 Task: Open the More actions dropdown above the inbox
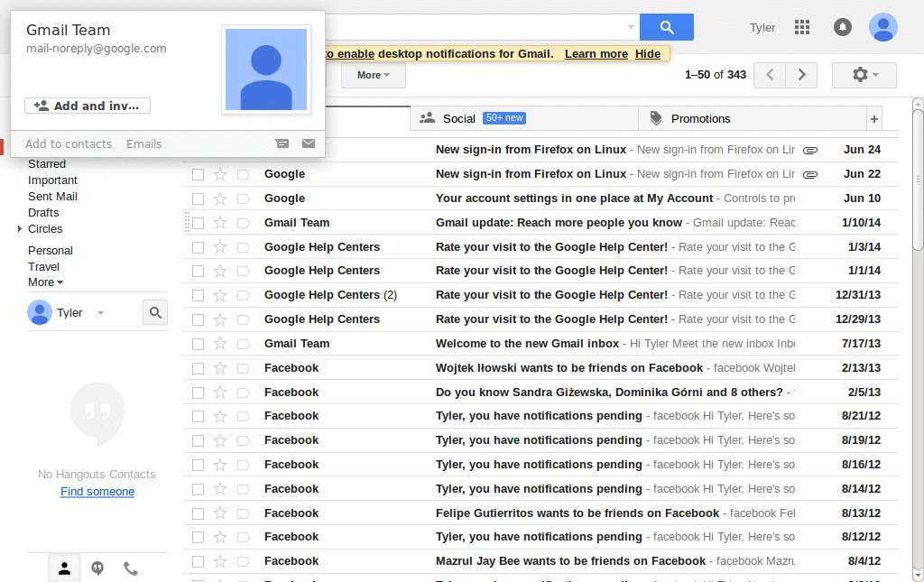tap(373, 76)
